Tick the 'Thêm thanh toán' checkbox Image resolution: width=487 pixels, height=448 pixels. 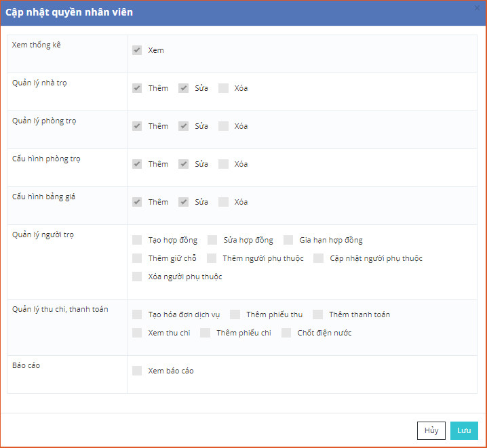tap(318, 314)
